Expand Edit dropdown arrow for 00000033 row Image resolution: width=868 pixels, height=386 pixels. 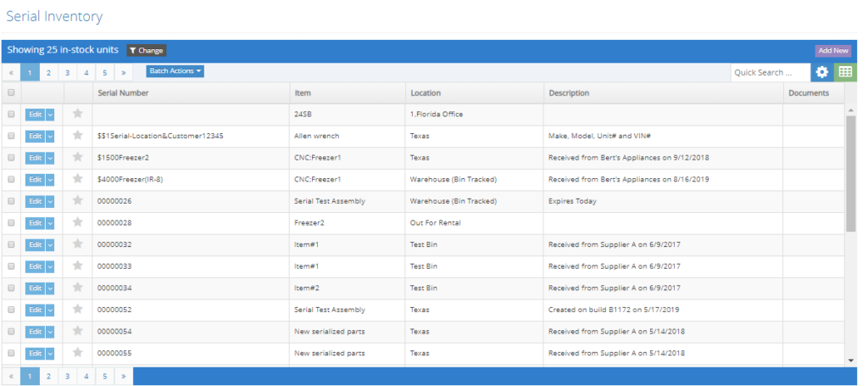coord(50,266)
